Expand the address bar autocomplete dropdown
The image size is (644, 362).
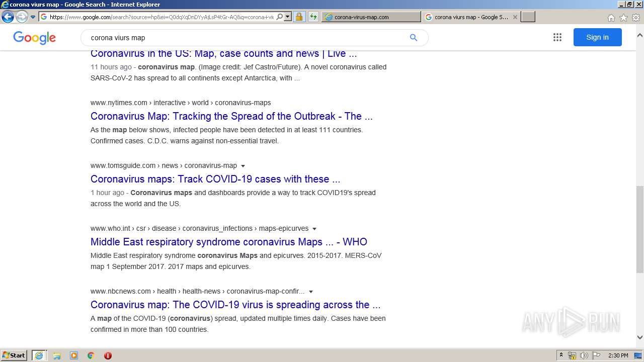[288, 17]
